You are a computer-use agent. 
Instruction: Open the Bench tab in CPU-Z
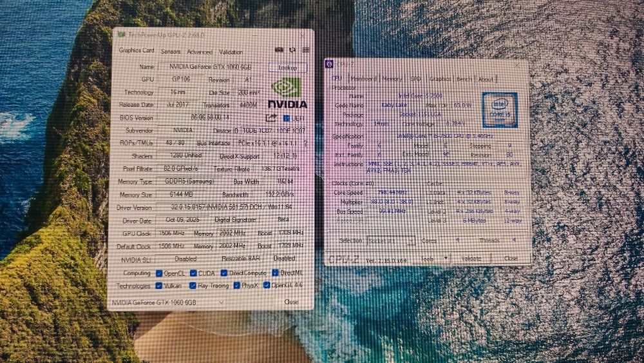[464, 79]
